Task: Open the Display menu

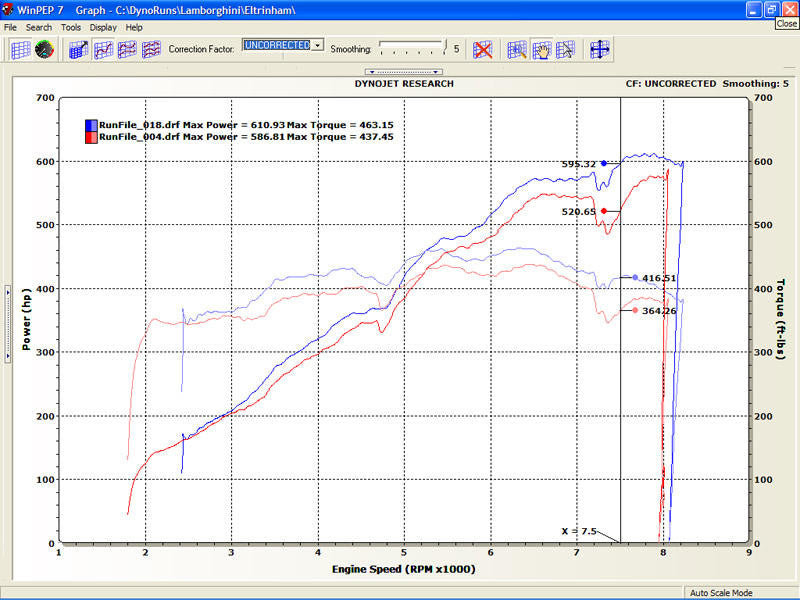Action: [103, 27]
